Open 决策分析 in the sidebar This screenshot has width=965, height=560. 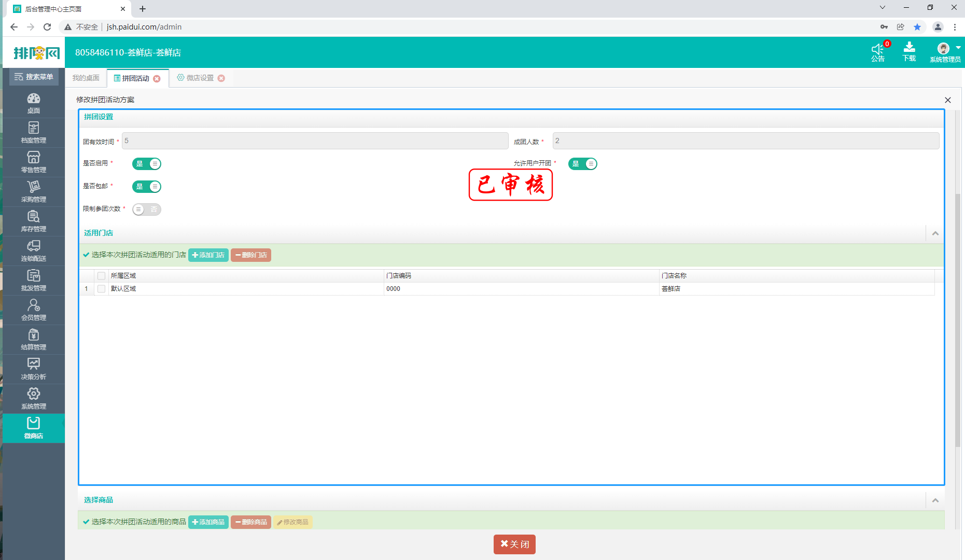pos(34,369)
